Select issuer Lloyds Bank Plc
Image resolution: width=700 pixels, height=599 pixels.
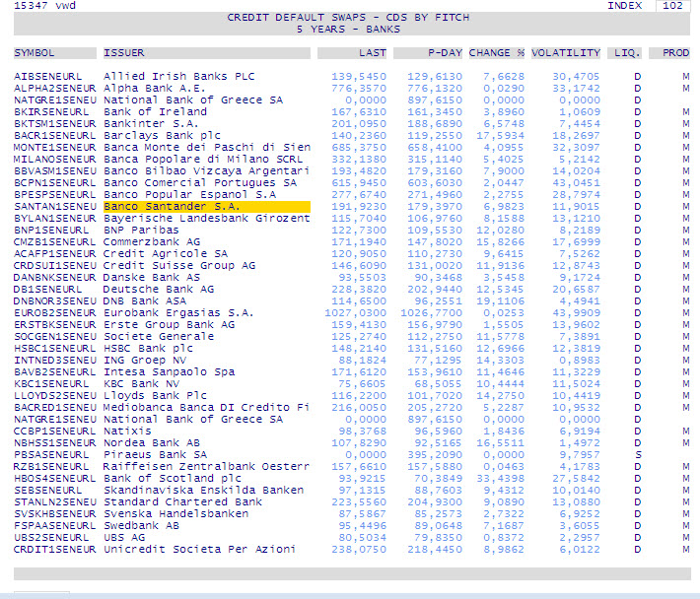156,396
